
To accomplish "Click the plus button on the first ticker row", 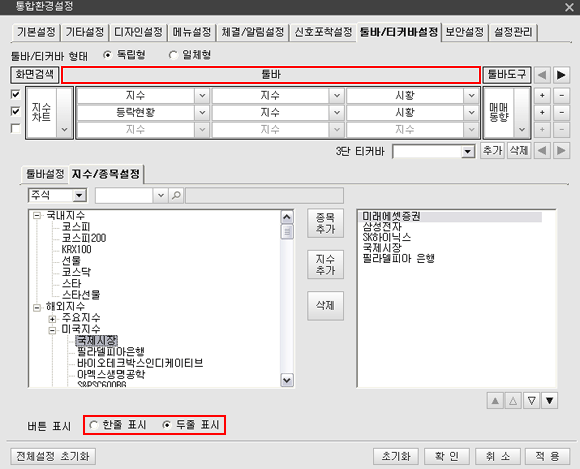I will pyautogui.click(x=542, y=95).
